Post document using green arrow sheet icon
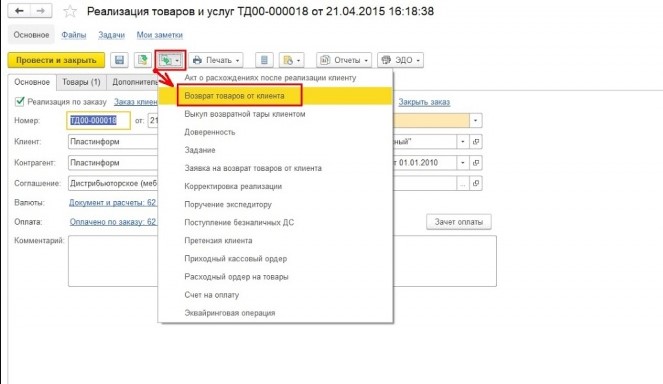The height and width of the screenshot is (384, 663). click(x=142, y=60)
